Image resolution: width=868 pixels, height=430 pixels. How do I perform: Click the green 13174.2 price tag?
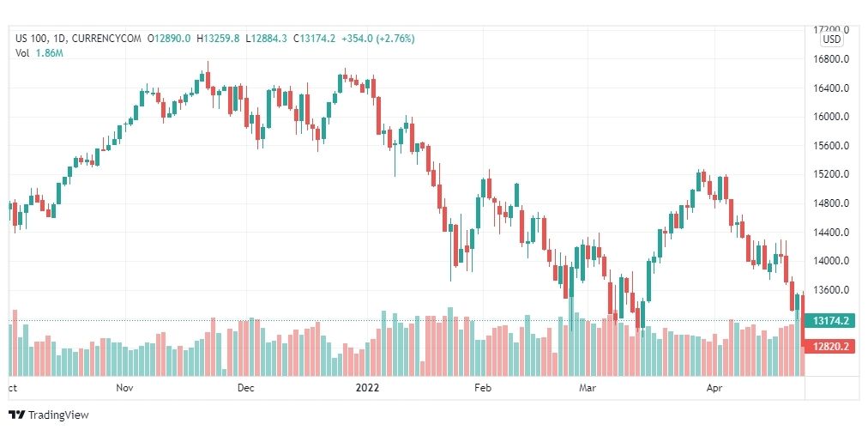coord(830,321)
